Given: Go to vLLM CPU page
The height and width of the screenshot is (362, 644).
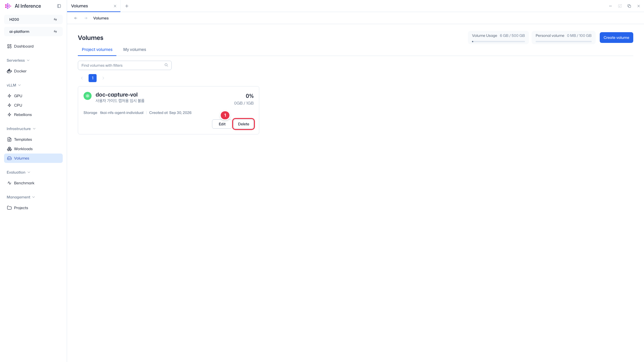Looking at the screenshot, I should (33, 105).
